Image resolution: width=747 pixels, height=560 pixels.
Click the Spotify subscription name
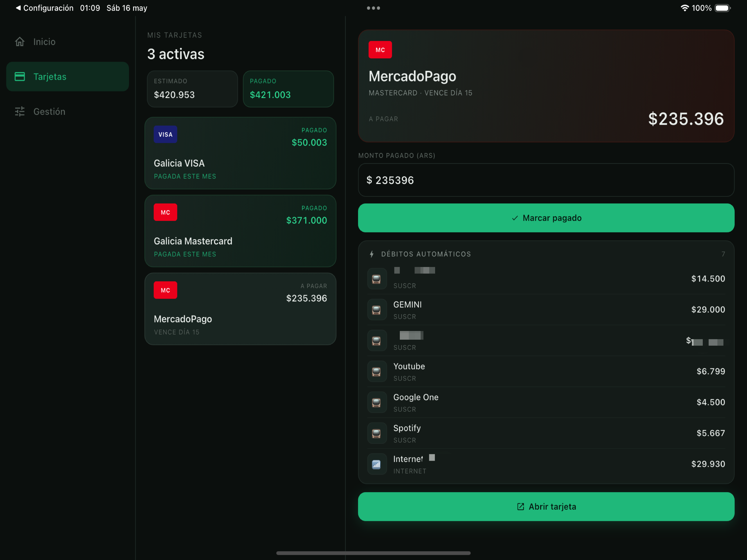pyautogui.click(x=407, y=428)
